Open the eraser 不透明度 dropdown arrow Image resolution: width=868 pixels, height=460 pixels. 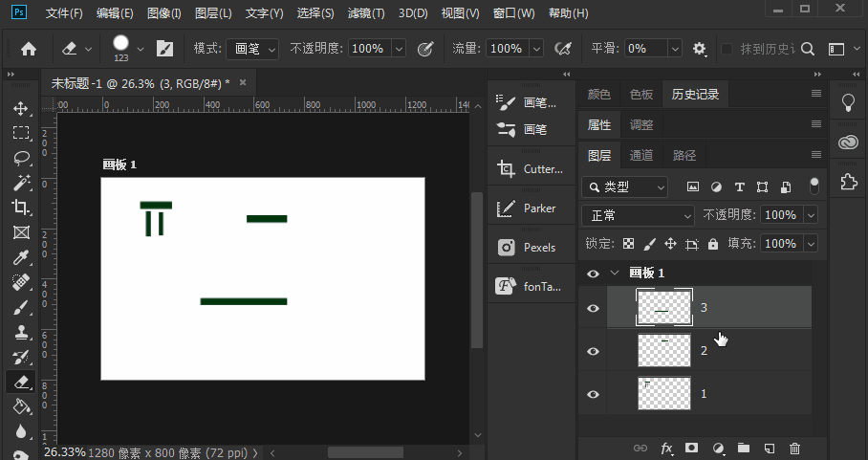(399, 49)
